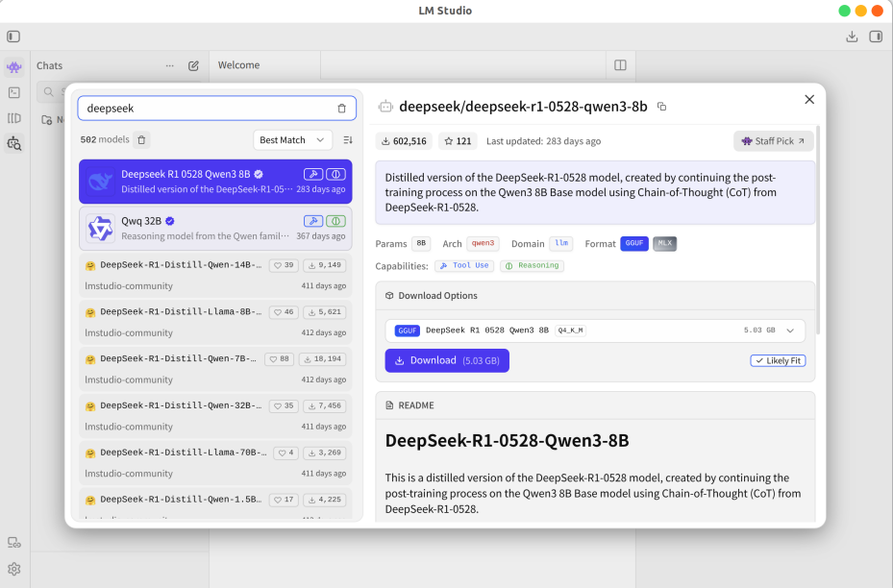Image resolution: width=893 pixels, height=588 pixels.
Task: Open the Chats three-dots menu
Action: tap(170, 65)
